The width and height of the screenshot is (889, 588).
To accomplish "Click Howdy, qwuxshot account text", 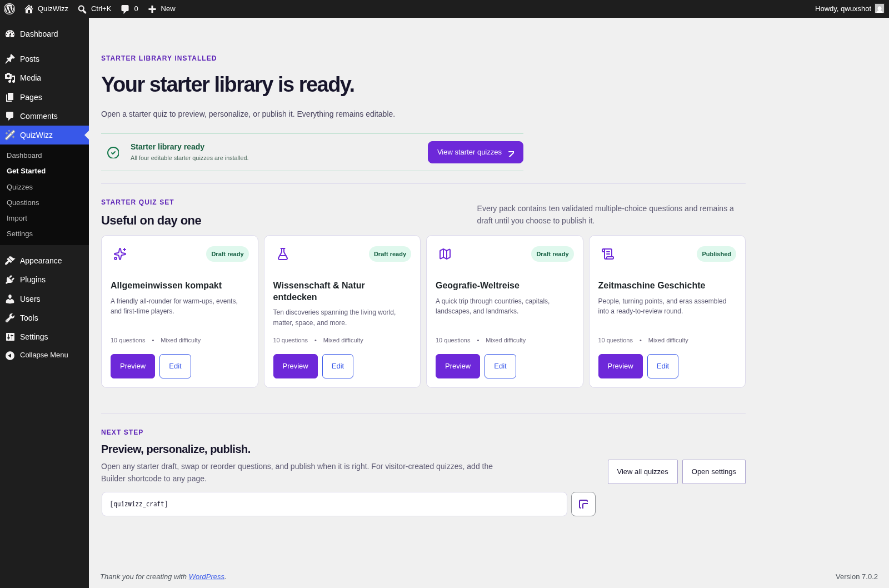I will [843, 9].
